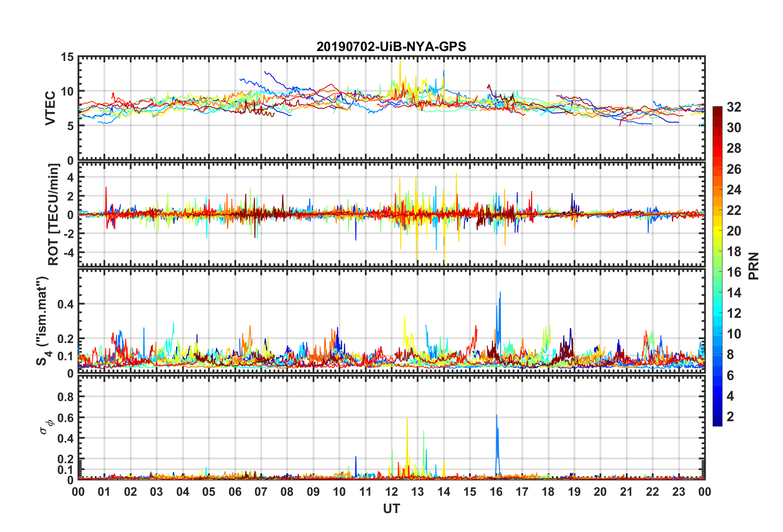Screen dimensions: 783x532
Task: Select the "UT" x-axis label
Action: pos(391,509)
